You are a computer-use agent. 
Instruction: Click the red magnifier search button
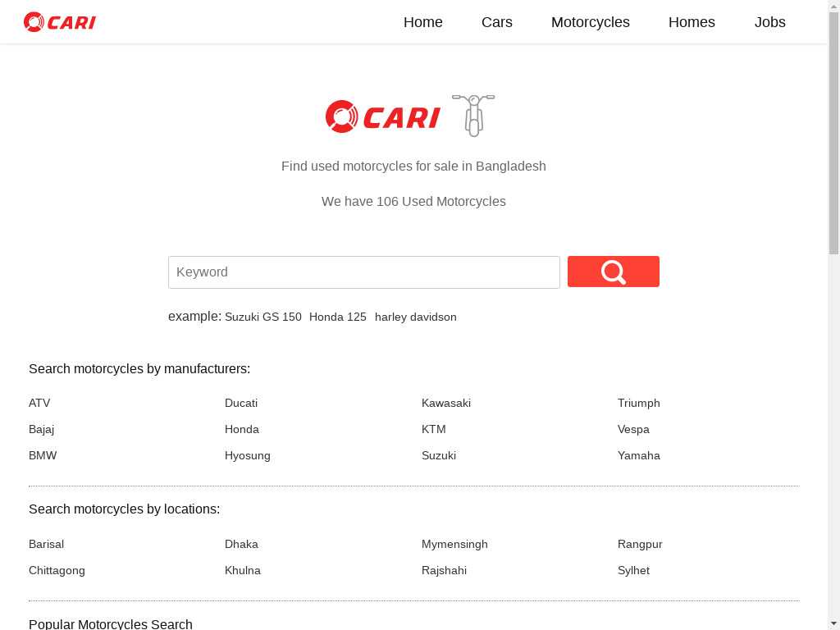[x=613, y=272]
